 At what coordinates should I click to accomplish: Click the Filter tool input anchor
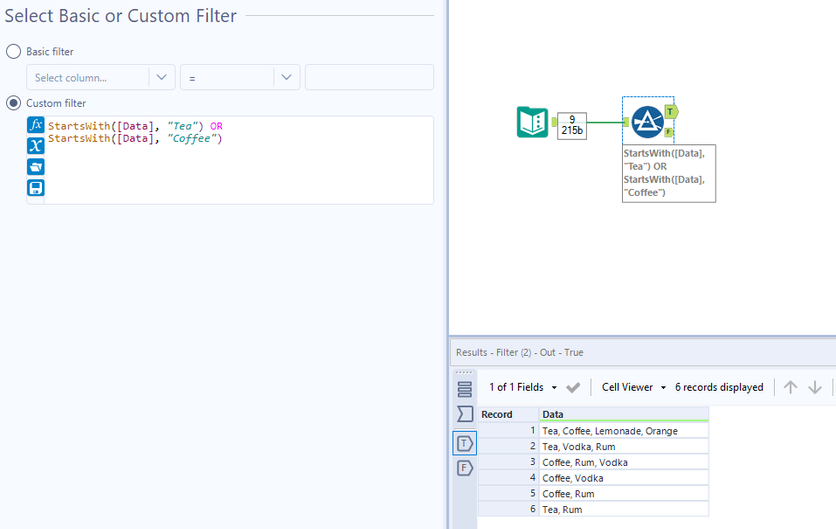[626, 123]
